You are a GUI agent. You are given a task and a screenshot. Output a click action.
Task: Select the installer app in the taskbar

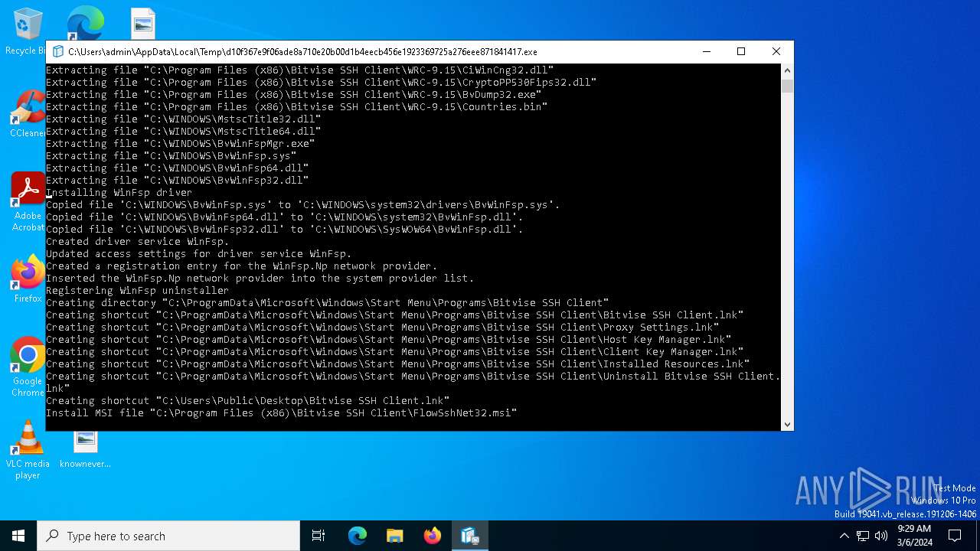click(x=469, y=536)
